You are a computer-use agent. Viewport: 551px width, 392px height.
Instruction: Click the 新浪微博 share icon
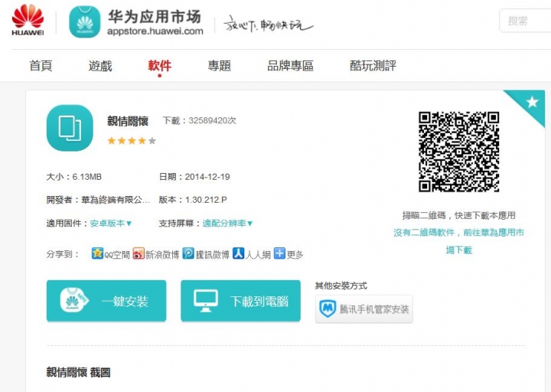pyautogui.click(x=139, y=253)
